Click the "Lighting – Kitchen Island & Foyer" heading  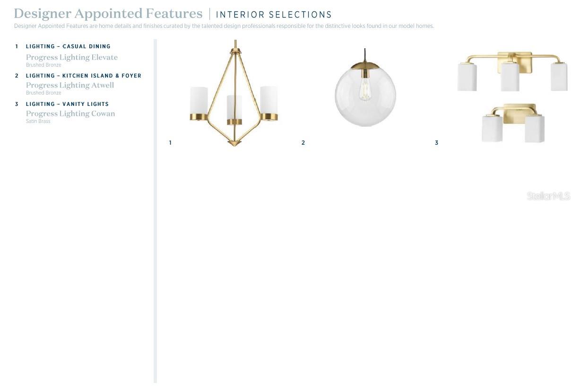[x=84, y=76]
